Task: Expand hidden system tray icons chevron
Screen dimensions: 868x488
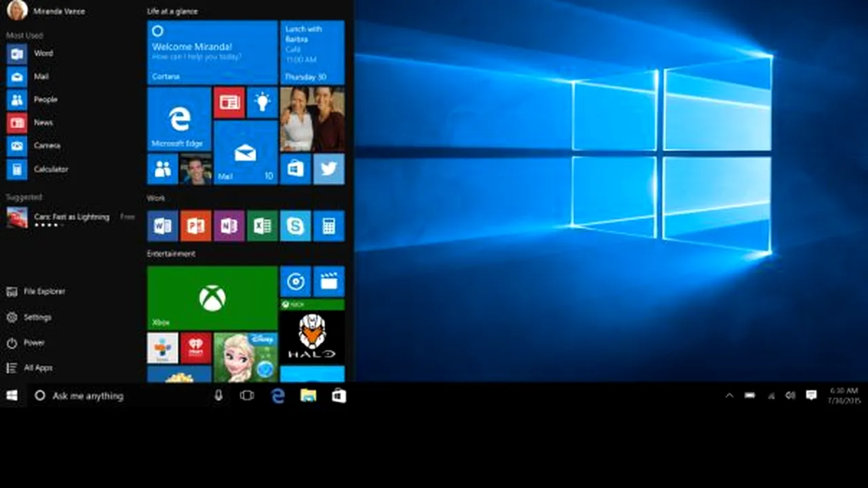Action: (730, 396)
